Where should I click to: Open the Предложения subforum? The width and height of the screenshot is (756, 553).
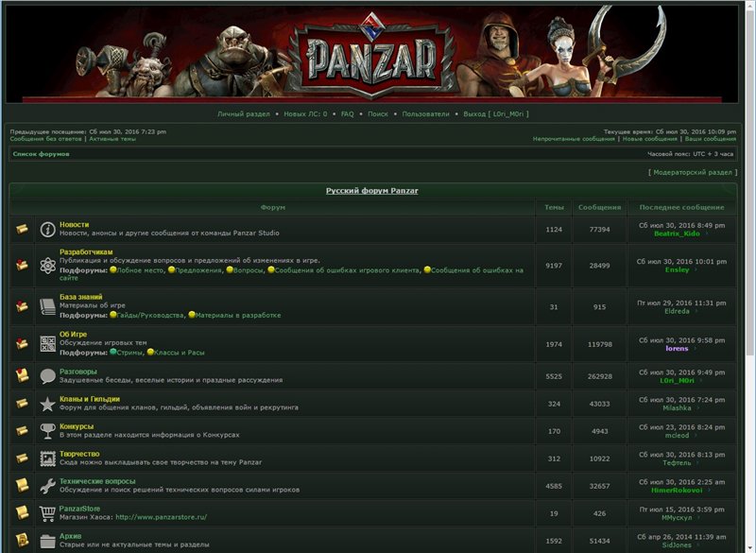coord(198,270)
